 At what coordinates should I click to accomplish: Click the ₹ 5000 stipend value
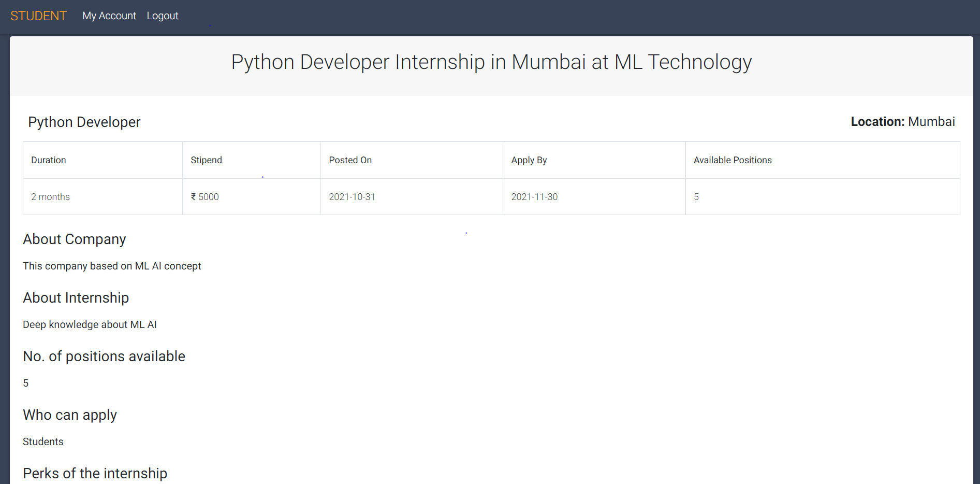[204, 196]
